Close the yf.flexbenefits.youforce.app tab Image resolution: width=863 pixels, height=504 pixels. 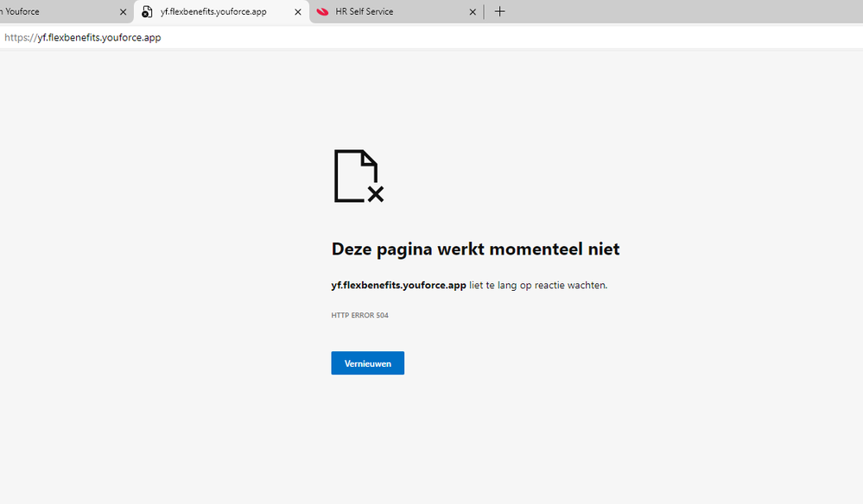pos(298,11)
